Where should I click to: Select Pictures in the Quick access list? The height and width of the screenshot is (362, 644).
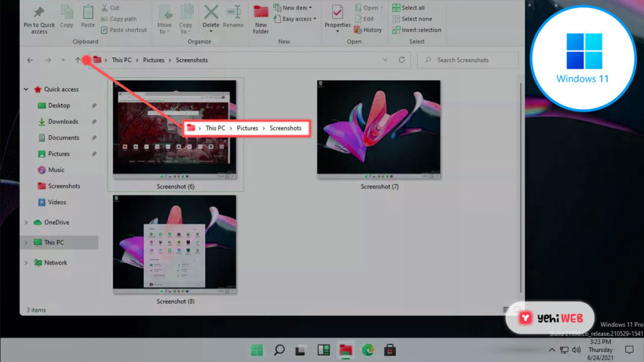coord(58,154)
